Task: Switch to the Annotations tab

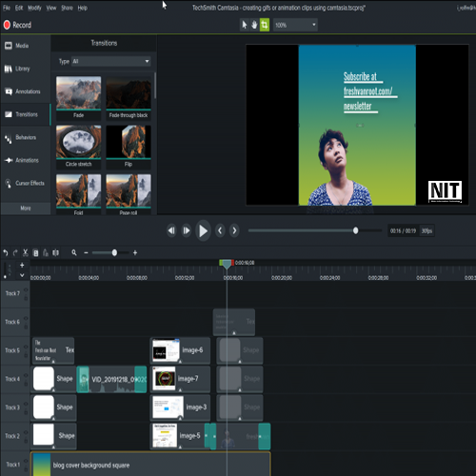Action: point(26,91)
